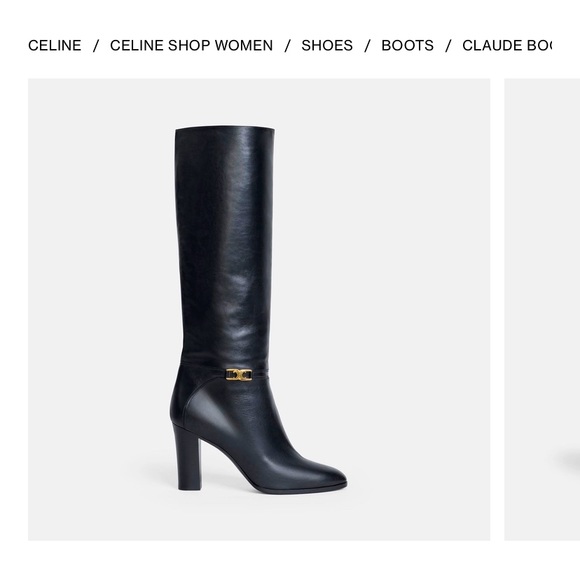Click the slash separator after BOOTS

tap(448, 46)
